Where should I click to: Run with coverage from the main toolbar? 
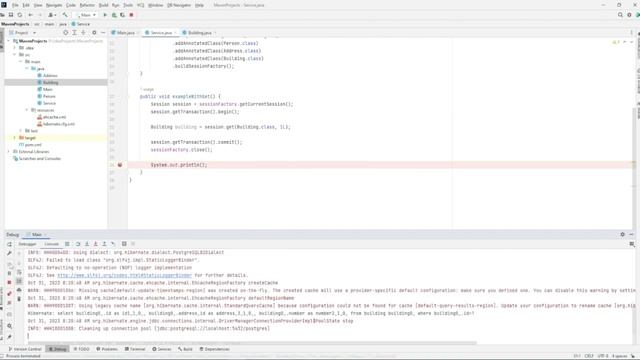coord(122,15)
